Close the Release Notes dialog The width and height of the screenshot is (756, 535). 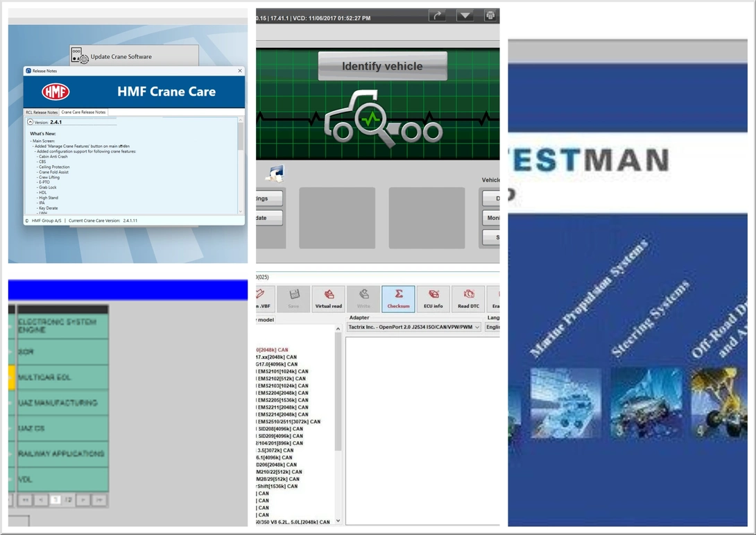[x=240, y=71]
